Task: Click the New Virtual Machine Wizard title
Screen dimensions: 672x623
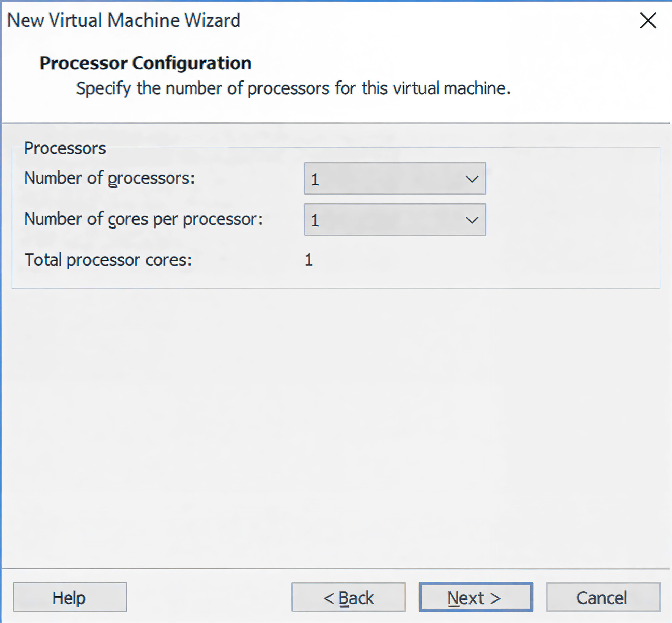Action: [123, 20]
